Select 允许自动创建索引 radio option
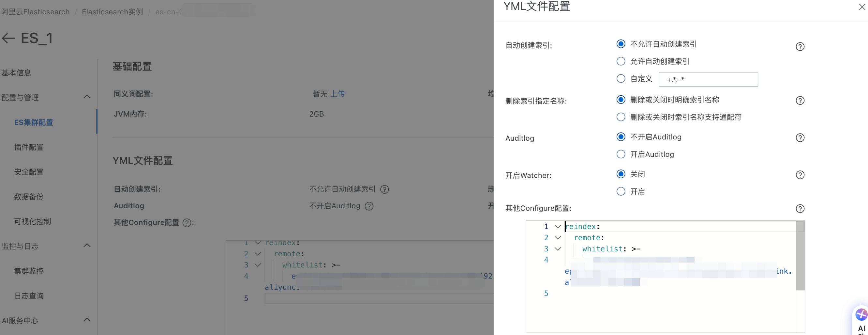 coord(621,61)
